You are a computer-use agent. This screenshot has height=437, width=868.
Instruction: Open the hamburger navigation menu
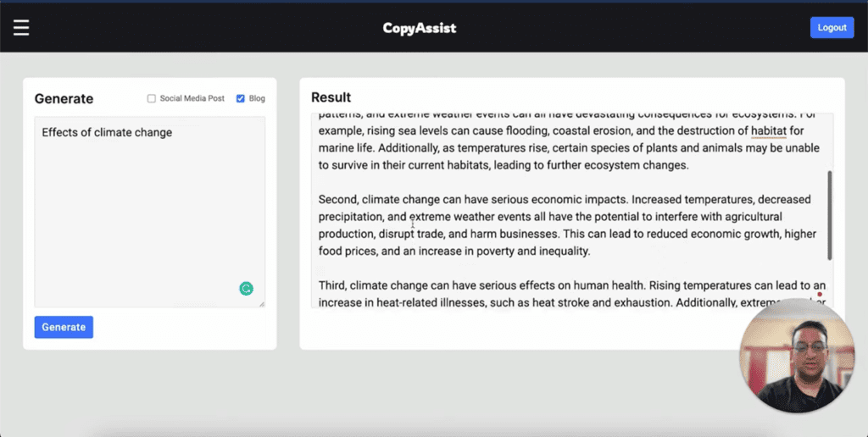click(x=21, y=28)
